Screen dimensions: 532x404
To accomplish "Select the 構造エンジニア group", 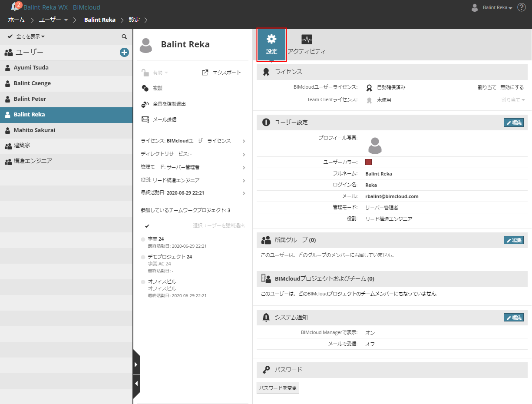I will tap(66, 161).
